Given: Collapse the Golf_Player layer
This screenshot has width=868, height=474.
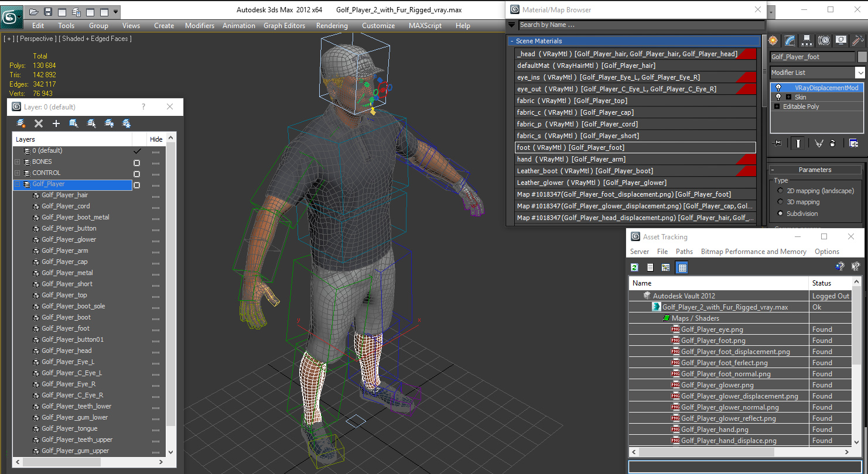Looking at the screenshot, I should [x=18, y=184].
